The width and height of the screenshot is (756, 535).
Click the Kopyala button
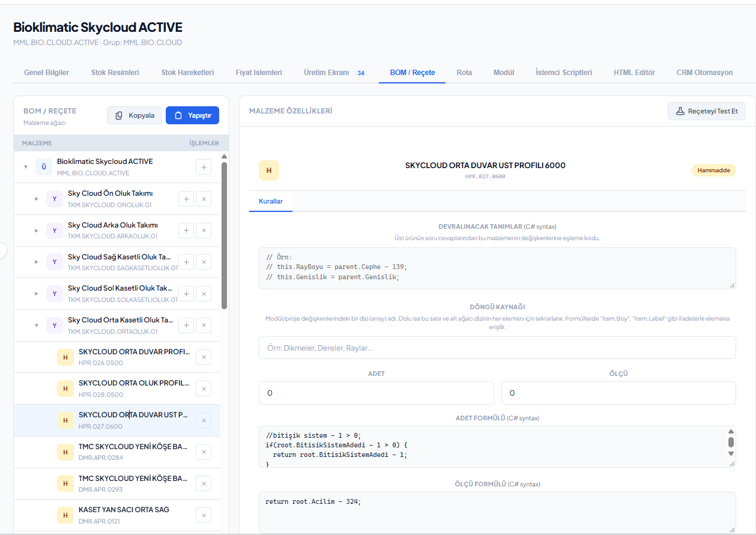pos(135,115)
